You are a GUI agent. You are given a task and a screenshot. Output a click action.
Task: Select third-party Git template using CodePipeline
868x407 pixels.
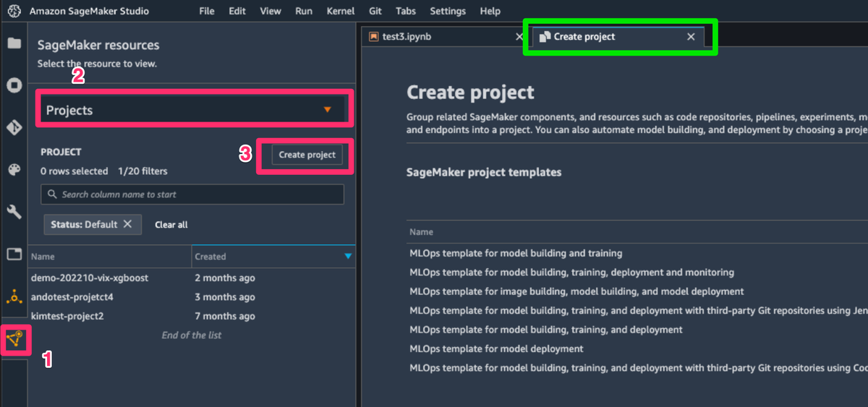pos(639,368)
